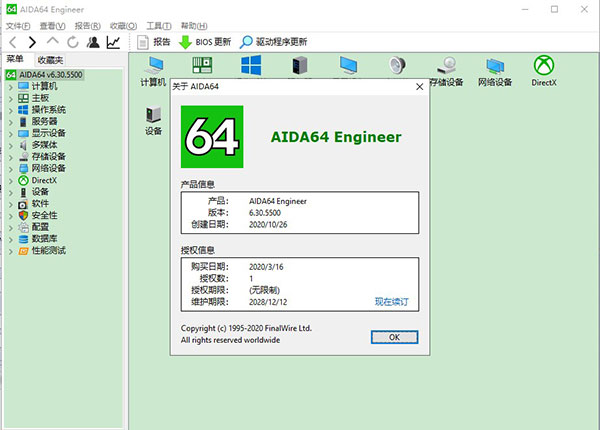Image resolution: width=600 pixels, height=430 pixels.
Task: Expand the 主板 tree node
Action: click(10, 98)
